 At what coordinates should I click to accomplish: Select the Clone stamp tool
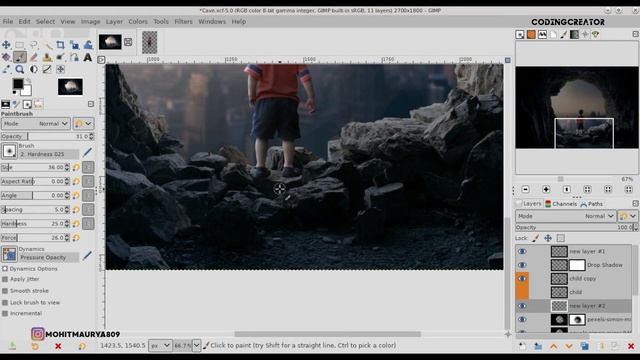pyautogui.click(x=47, y=57)
